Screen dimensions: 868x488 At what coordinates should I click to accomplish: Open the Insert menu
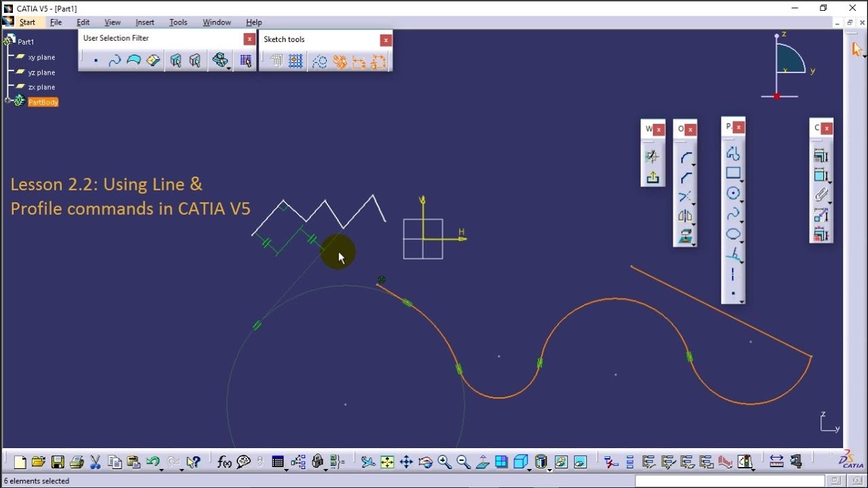click(144, 22)
